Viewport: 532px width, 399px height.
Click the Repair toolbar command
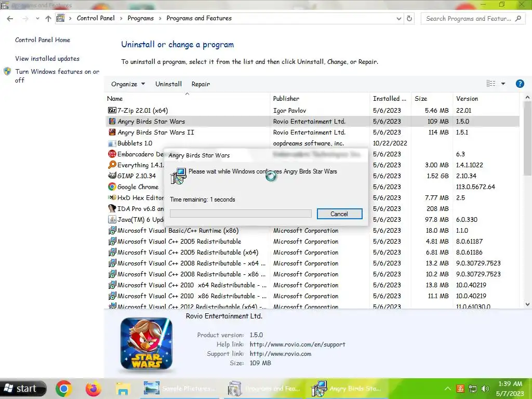(x=201, y=84)
